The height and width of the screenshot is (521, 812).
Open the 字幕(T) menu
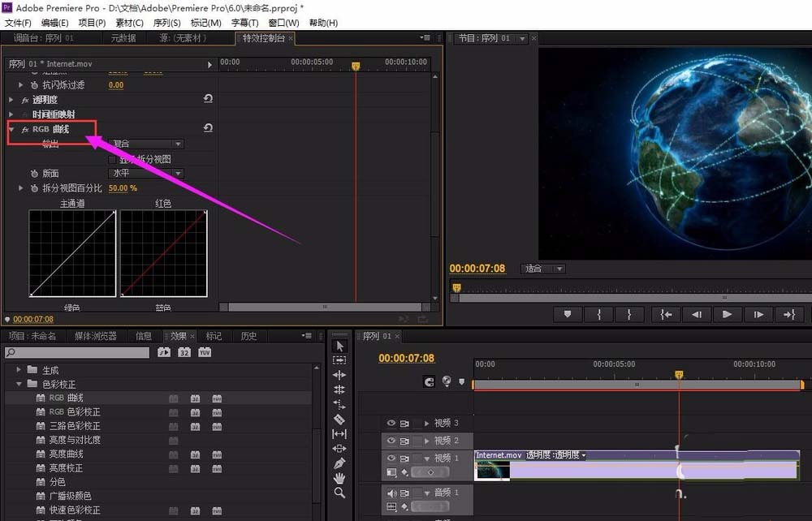245,23
